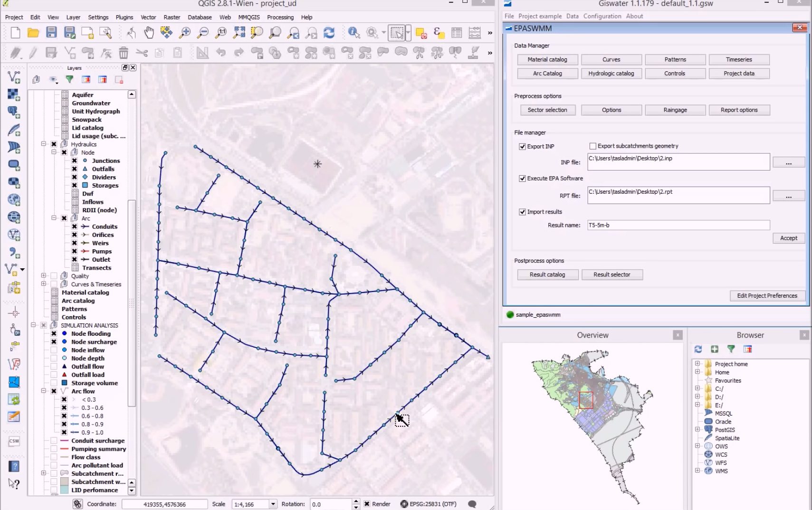
Task: Collapse the SIMULATION ANALYSIS group
Action: tap(33, 325)
